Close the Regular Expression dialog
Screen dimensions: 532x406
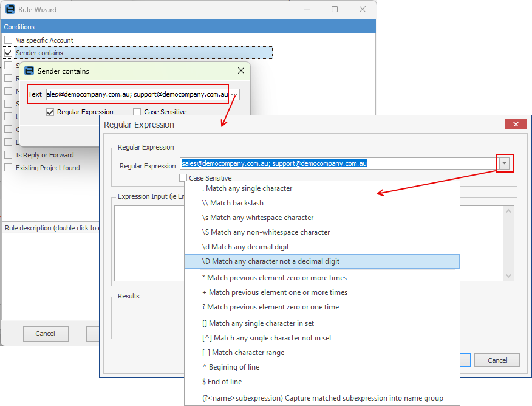pos(516,124)
